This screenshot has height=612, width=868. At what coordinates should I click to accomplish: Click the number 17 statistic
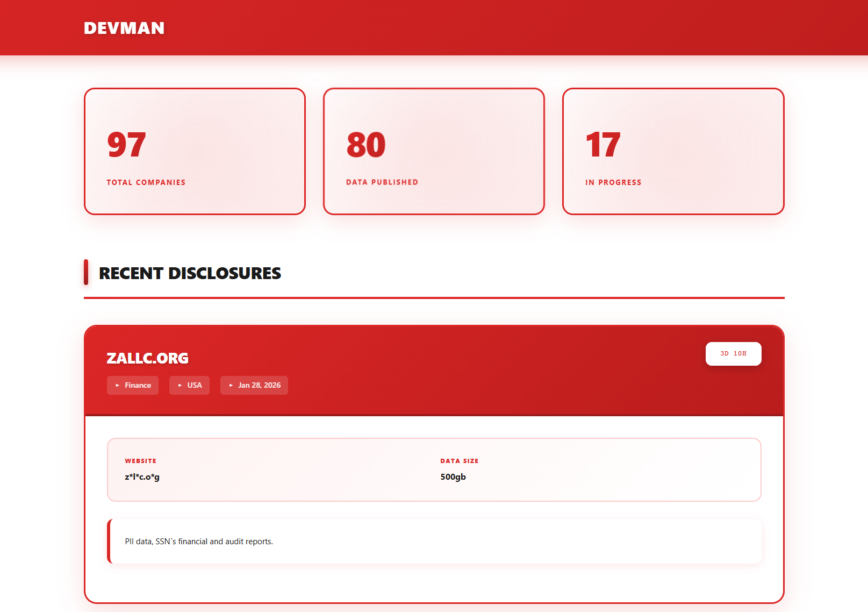[x=603, y=145]
